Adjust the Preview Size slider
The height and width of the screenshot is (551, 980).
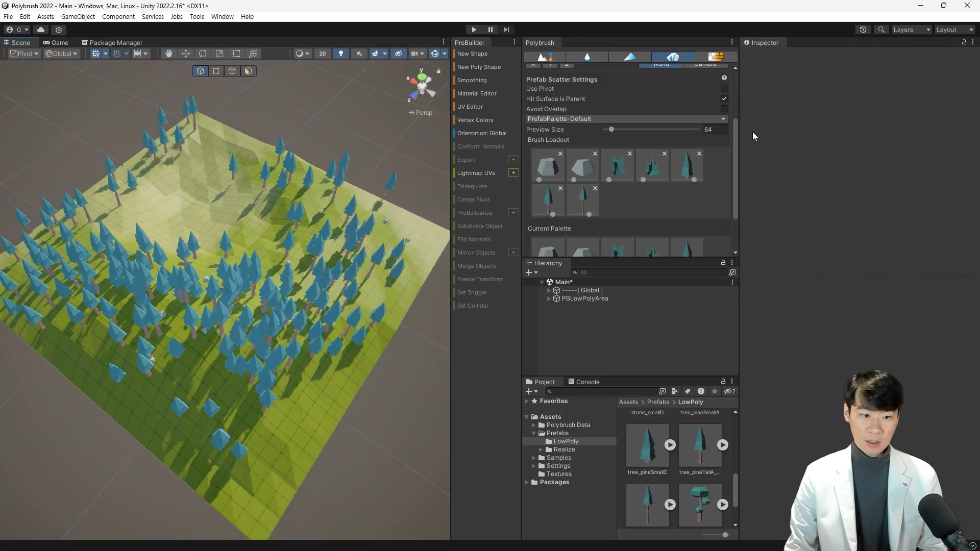point(611,130)
